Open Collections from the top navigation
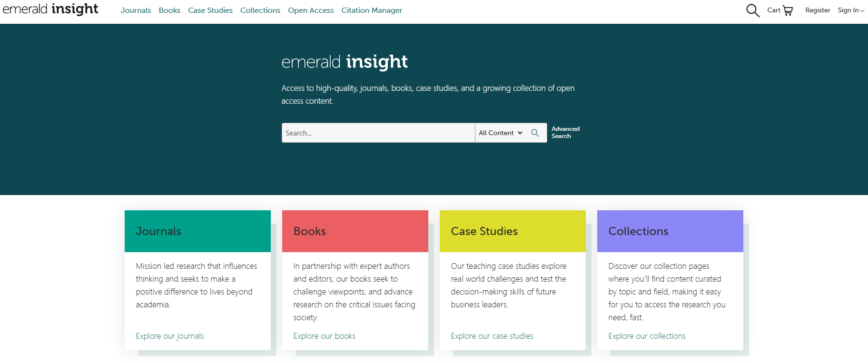 260,10
